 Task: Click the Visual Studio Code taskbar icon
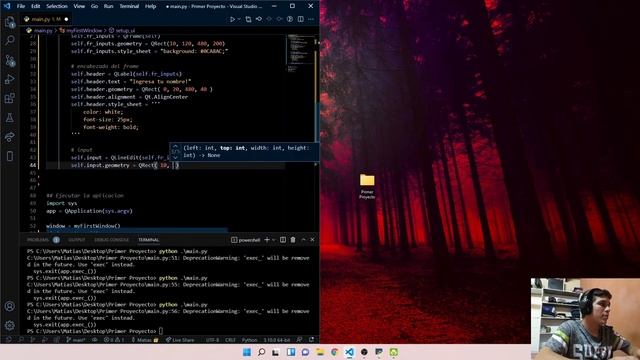coord(349,352)
